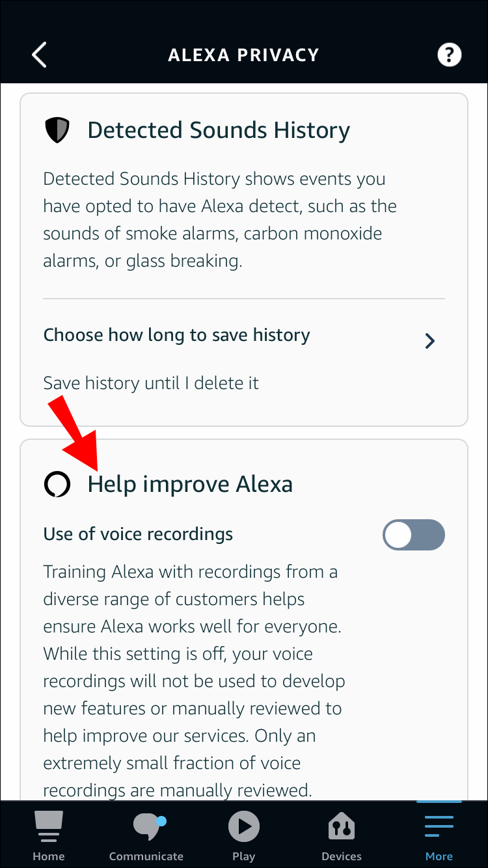Switch to the Devices tab label
This screenshot has width=488, height=868.
tap(342, 856)
